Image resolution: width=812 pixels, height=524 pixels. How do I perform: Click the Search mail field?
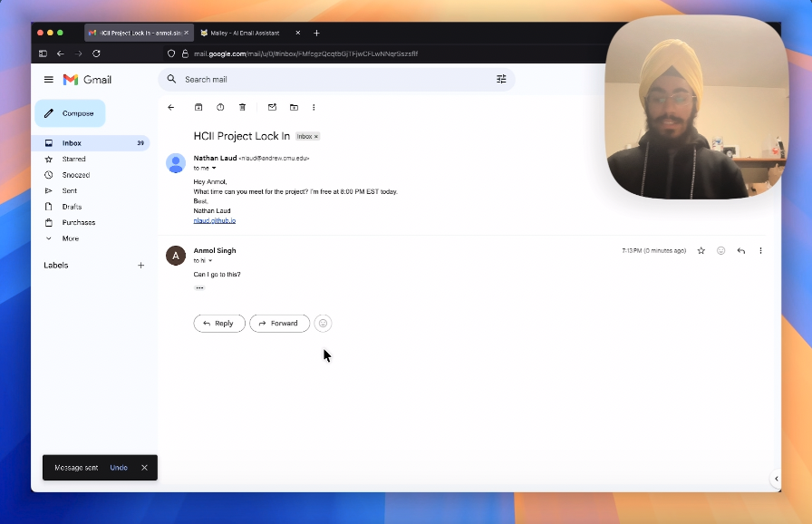(x=335, y=80)
